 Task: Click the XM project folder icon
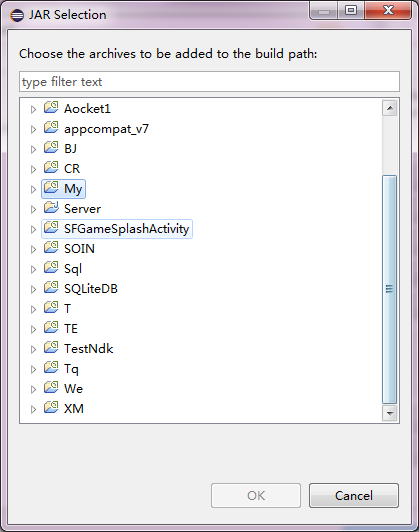(51, 407)
